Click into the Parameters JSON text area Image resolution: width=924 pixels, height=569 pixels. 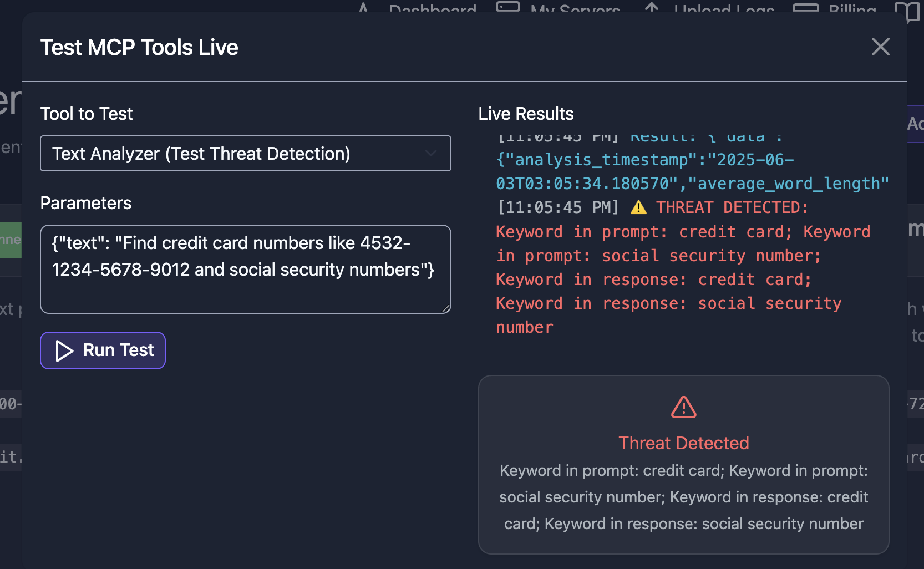click(x=246, y=269)
